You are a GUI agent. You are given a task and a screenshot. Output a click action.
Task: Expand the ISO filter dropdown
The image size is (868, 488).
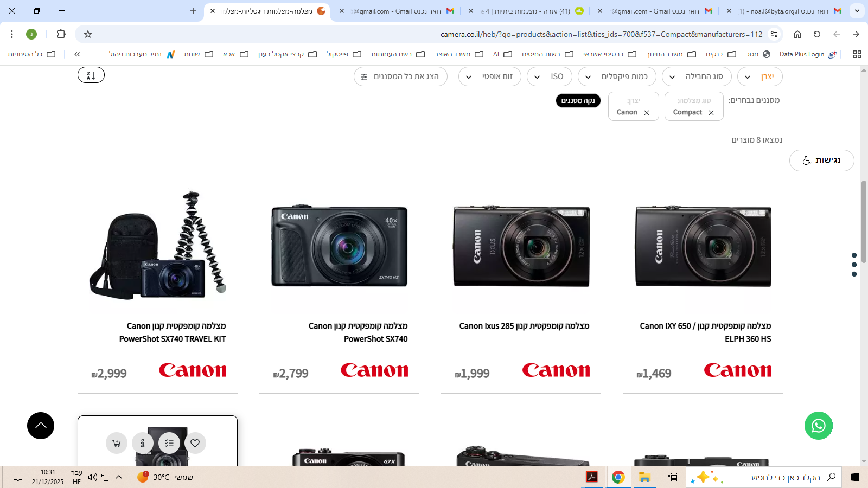[x=550, y=76]
